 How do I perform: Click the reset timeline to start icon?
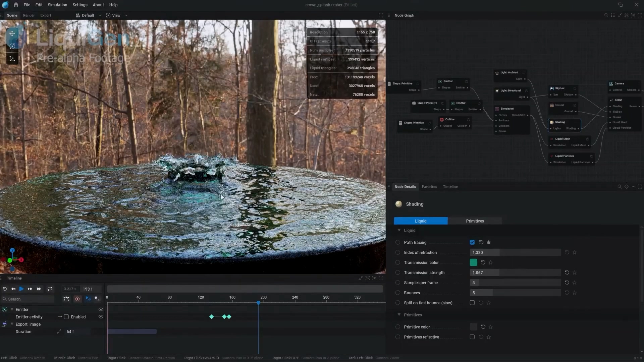(x=5, y=289)
